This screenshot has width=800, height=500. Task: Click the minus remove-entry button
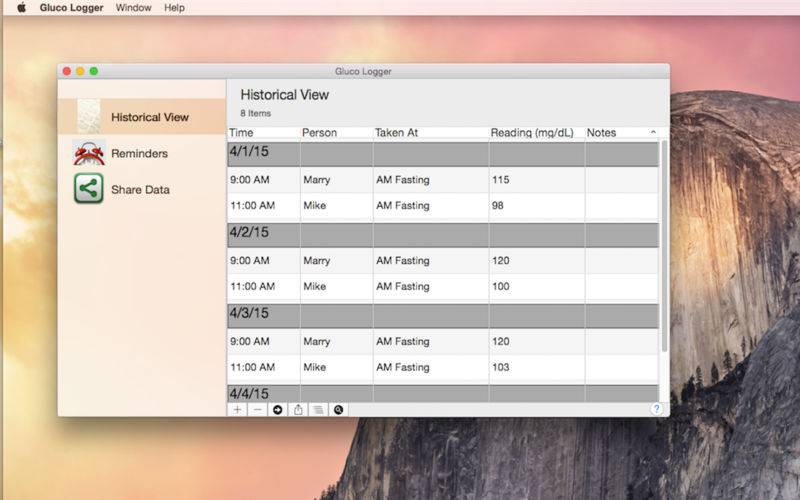point(258,410)
